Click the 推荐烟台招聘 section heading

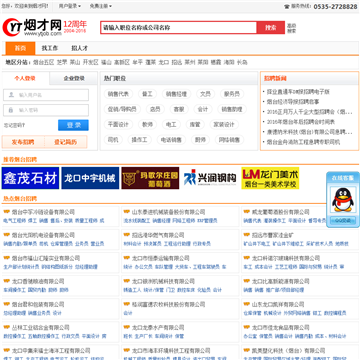(x=20, y=160)
